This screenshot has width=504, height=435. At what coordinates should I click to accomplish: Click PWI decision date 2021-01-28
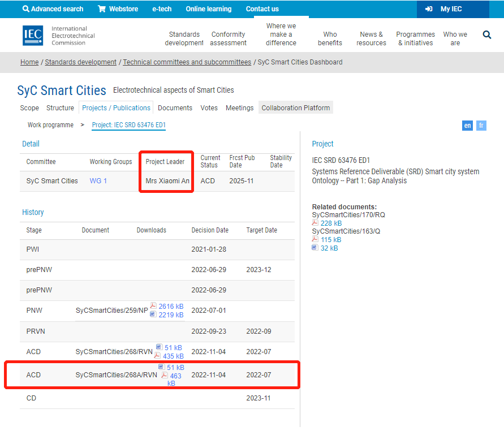209,249
